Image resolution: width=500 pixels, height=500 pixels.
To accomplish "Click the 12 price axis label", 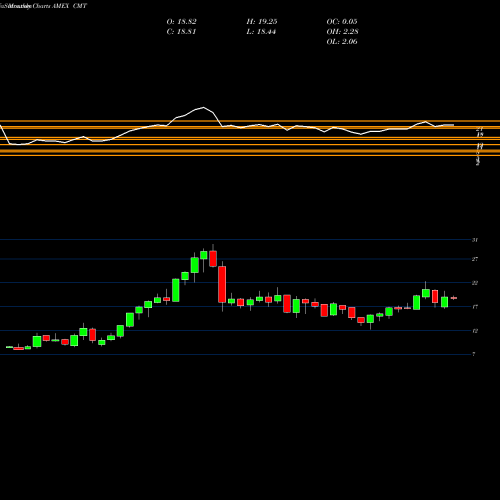I will point(475,331).
